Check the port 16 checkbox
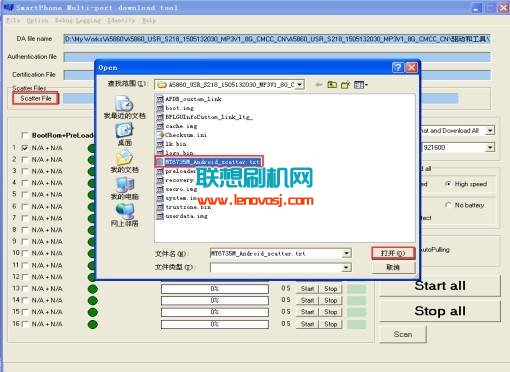The image size is (510, 372). [x=25, y=324]
